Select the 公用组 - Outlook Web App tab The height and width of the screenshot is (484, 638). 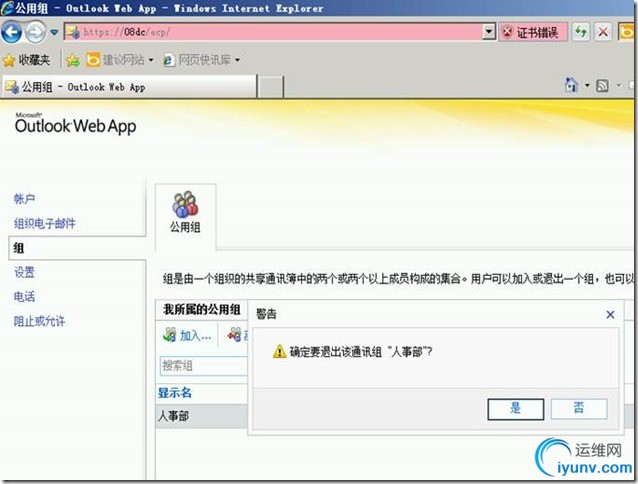point(129,87)
